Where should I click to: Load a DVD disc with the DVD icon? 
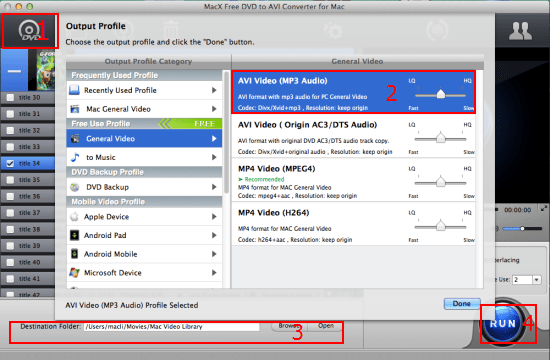(30, 31)
